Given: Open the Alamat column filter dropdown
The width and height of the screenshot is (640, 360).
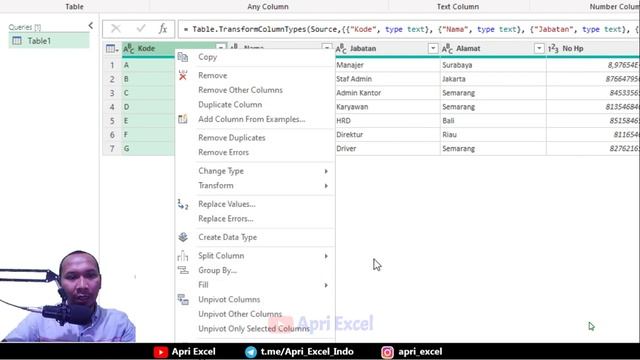Looking at the screenshot, I should 539,49.
